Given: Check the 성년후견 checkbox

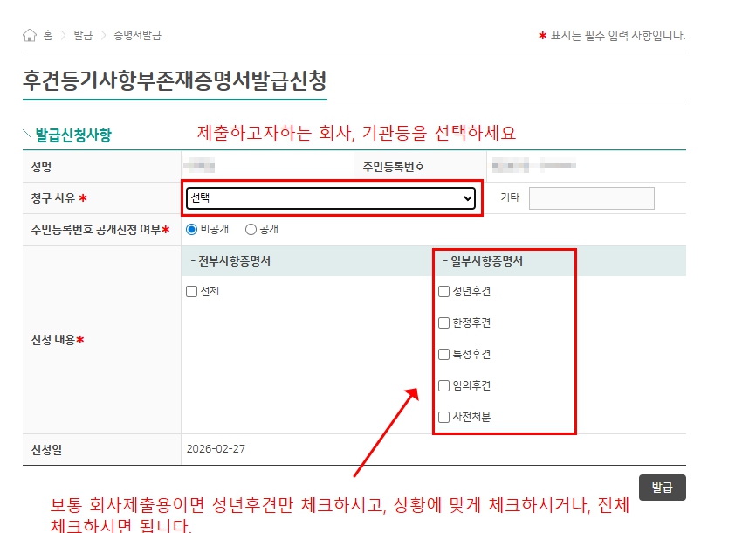Looking at the screenshot, I should pos(443,290).
